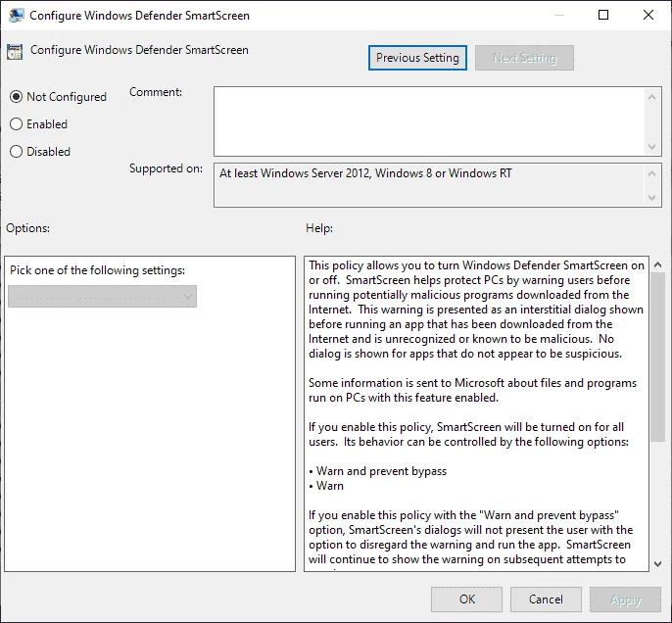Click the policy setting icon beside heading
This screenshot has height=623, width=672.
tap(15, 51)
